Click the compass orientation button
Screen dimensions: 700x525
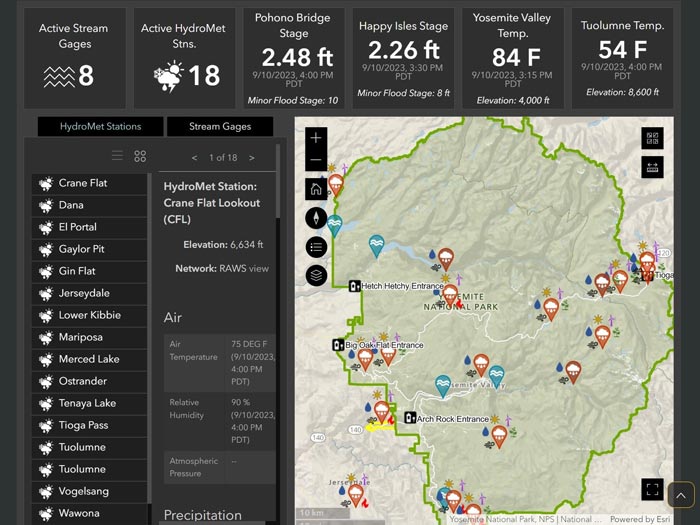tap(316, 218)
